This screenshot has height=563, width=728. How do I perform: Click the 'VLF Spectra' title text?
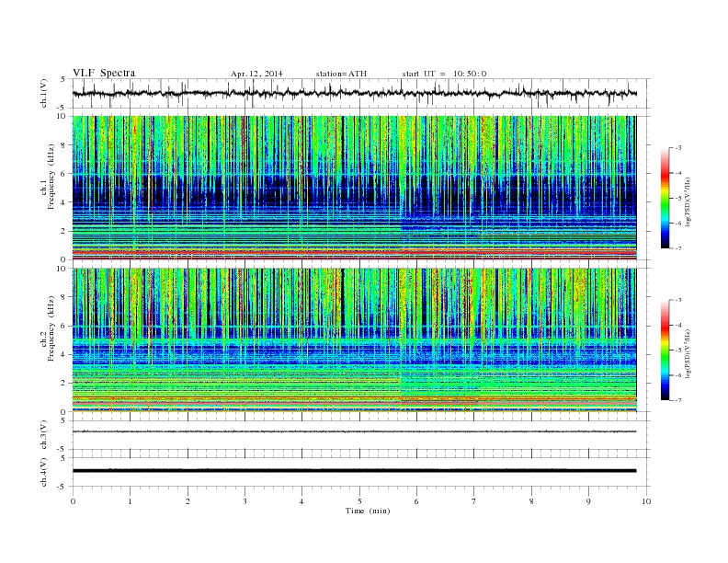[104, 73]
